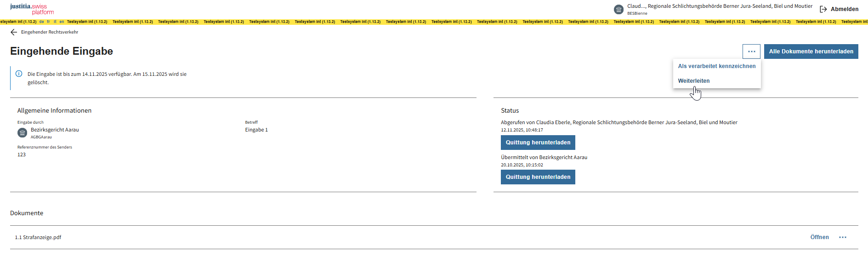Open the Strafanzeige.pdf via Öffnen link
This screenshot has width=868, height=263.
pos(819,237)
